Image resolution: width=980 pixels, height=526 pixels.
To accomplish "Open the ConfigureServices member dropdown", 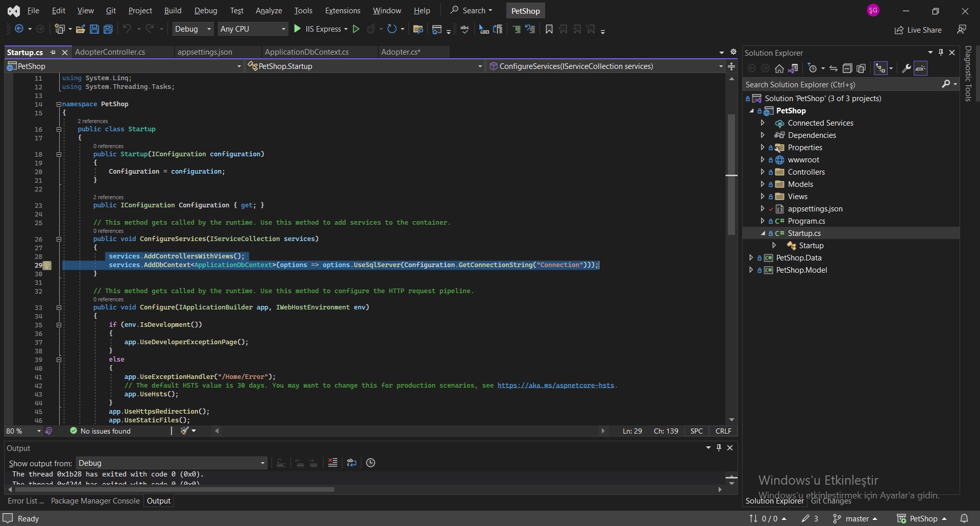I will (606, 66).
